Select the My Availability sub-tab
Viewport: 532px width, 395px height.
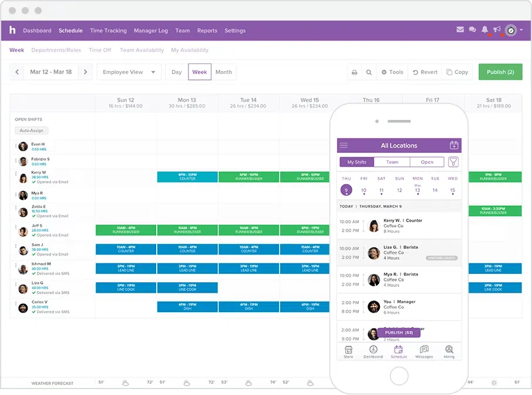190,50
